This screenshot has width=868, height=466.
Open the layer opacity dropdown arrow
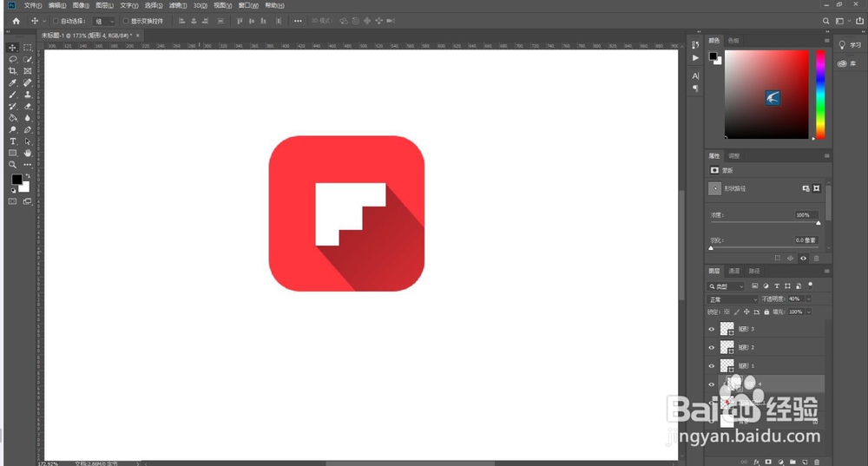tap(809, 299)
